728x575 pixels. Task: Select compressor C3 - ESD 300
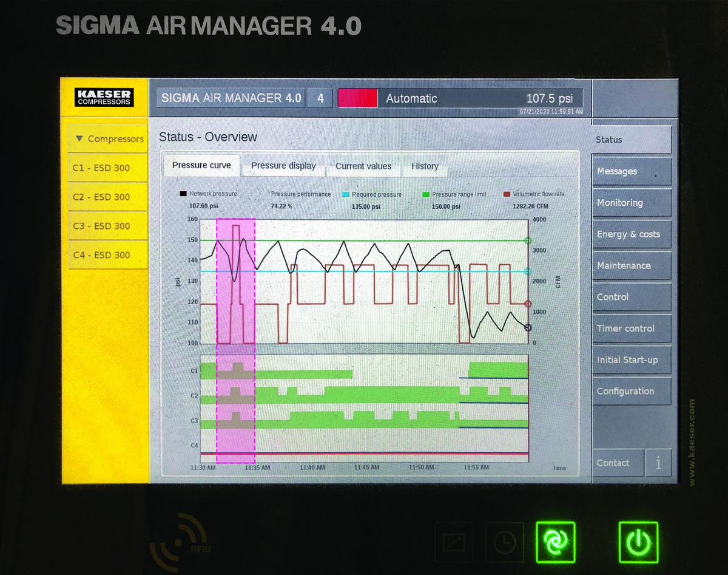click(x=109, y=226)
